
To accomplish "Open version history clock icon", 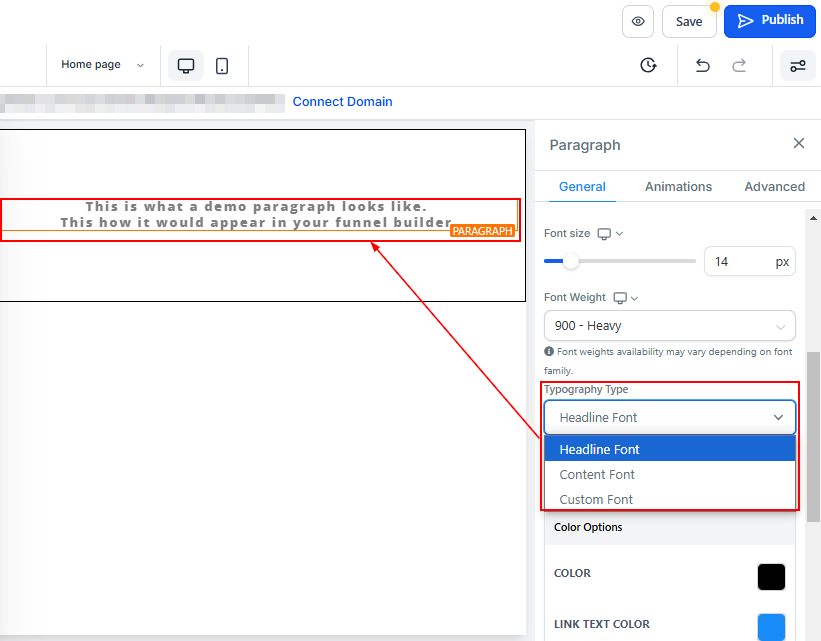I will click(649, 65).
